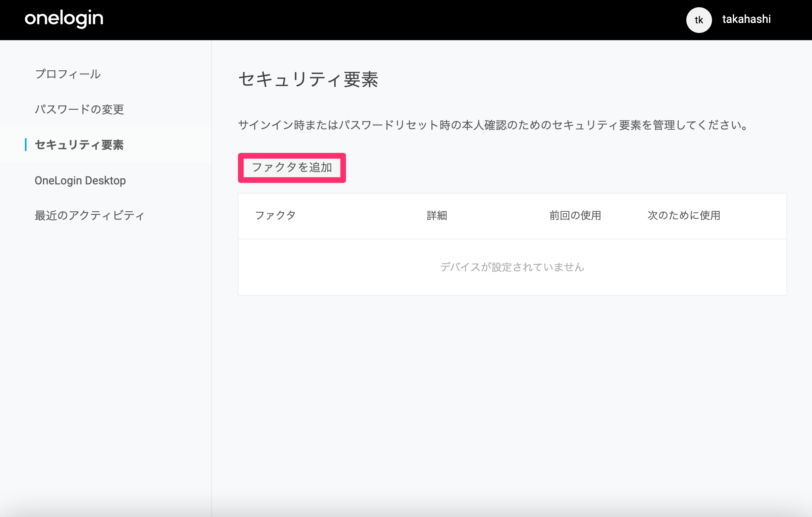Viewport: 812px width, 517px height.
Task: Click blank sidebar space below 最近のアクティビティ
Action: (x=106, y=362)
